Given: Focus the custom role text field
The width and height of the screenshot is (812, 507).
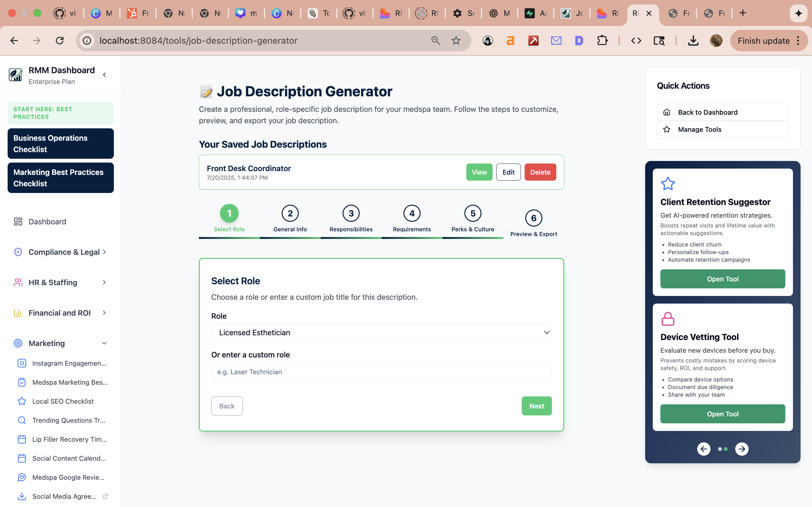Looking at the screenshot, I should tap(381, 372).
